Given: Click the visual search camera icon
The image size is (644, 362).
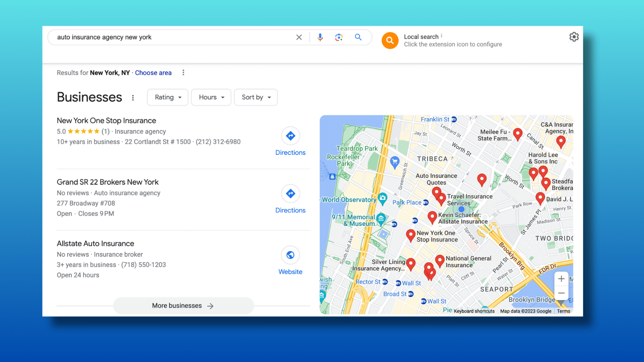Looking at the screenshot, I should (x=339, y=37).
